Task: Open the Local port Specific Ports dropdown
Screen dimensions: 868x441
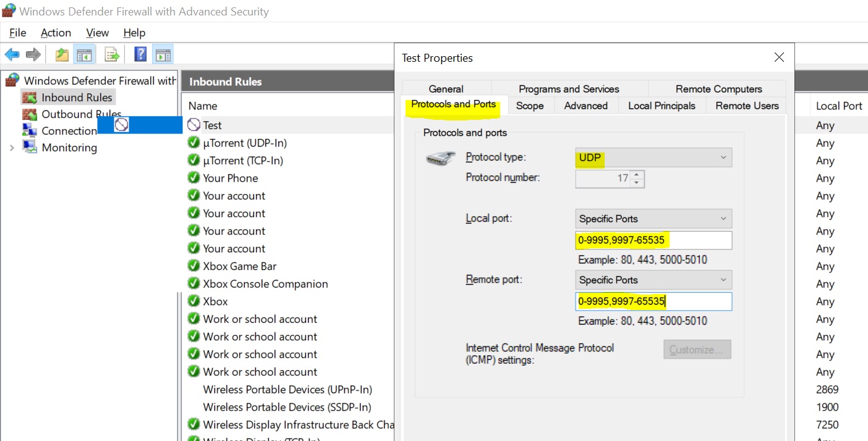Action: [653, 219]
